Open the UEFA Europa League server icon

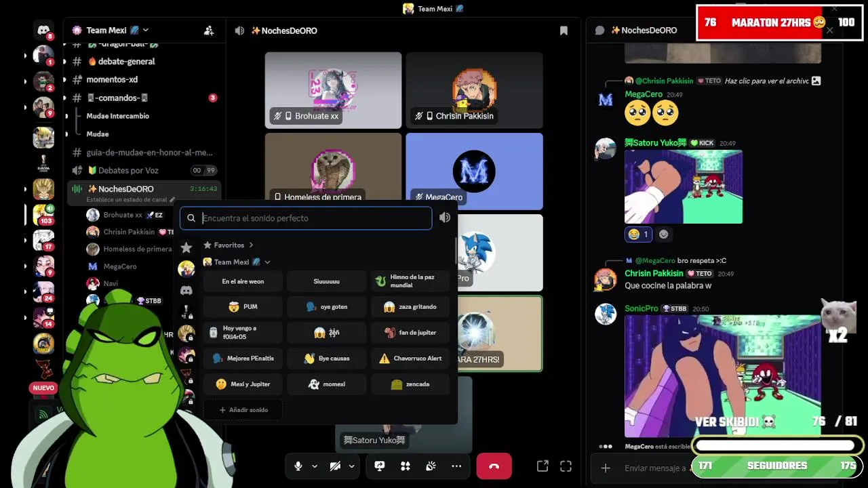(43, 163)
